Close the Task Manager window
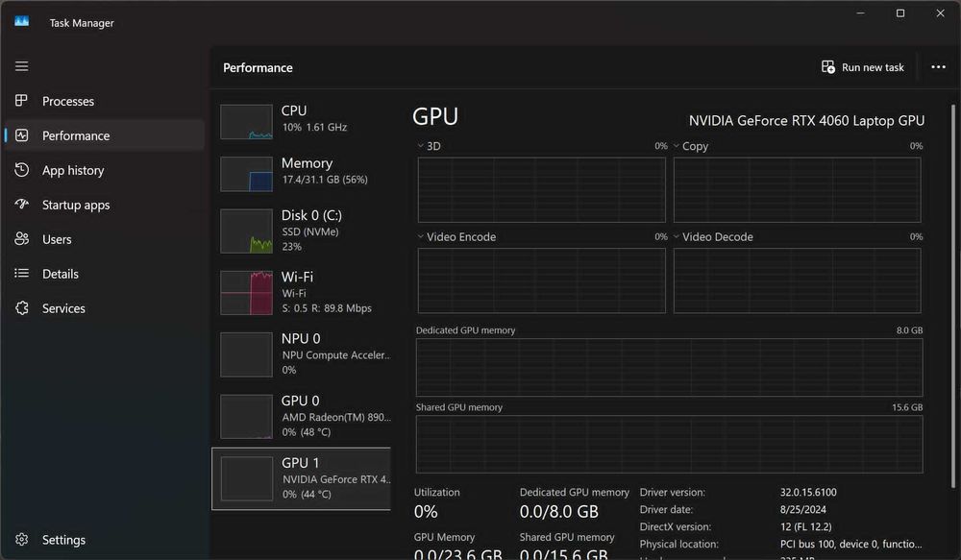The image size is (961, 560). pyautogui.click(x=940, y=12)
